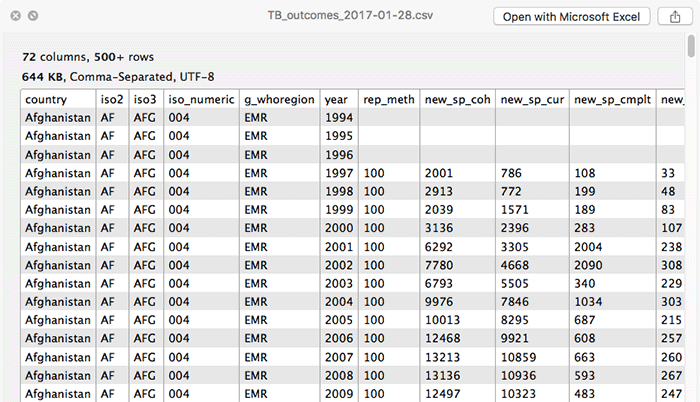Screen dimensions: 700x402
Task: Click new_sp_coh value 3136
Action: pos(439,228)
